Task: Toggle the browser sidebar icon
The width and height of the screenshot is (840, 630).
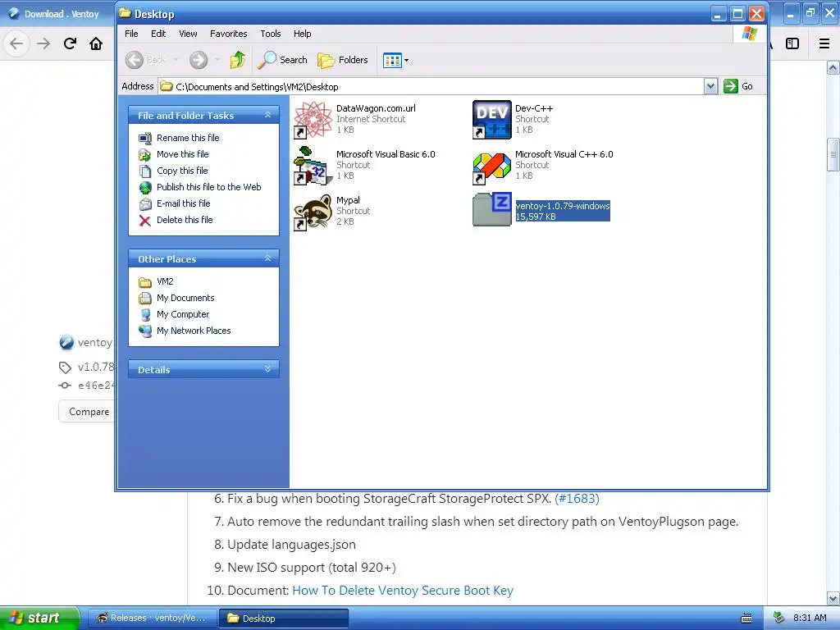Action: [x=792, y=43]
